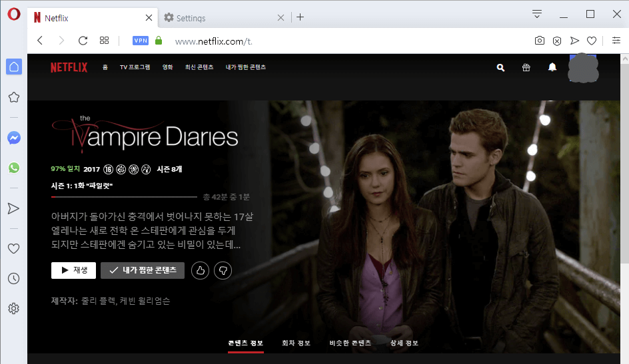Rate with thumbs down
Viewport: 629px width, 364px height.
click(x=223, y=271)
